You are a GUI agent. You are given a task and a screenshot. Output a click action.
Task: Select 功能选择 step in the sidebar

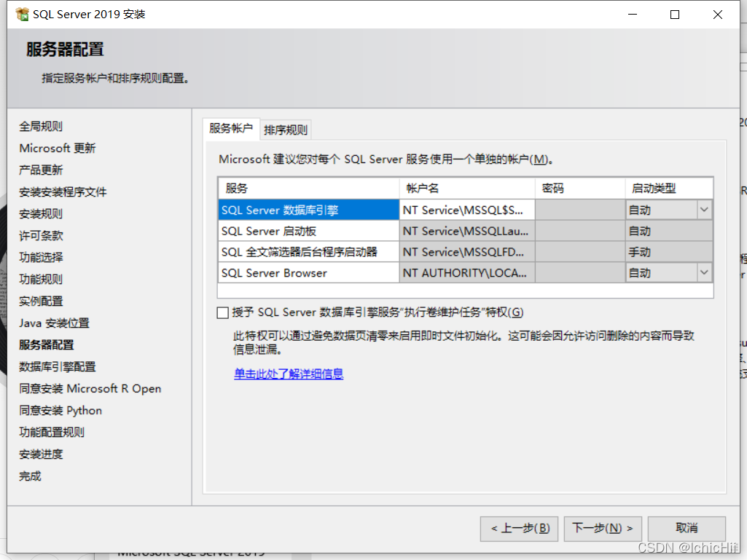41,258
